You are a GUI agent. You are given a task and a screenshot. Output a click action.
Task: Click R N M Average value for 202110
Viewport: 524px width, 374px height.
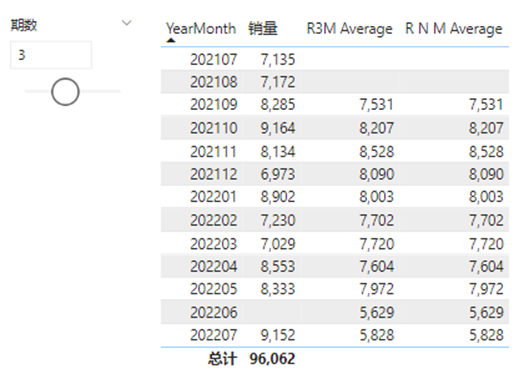pyautogui.click(x=486, y=128)
